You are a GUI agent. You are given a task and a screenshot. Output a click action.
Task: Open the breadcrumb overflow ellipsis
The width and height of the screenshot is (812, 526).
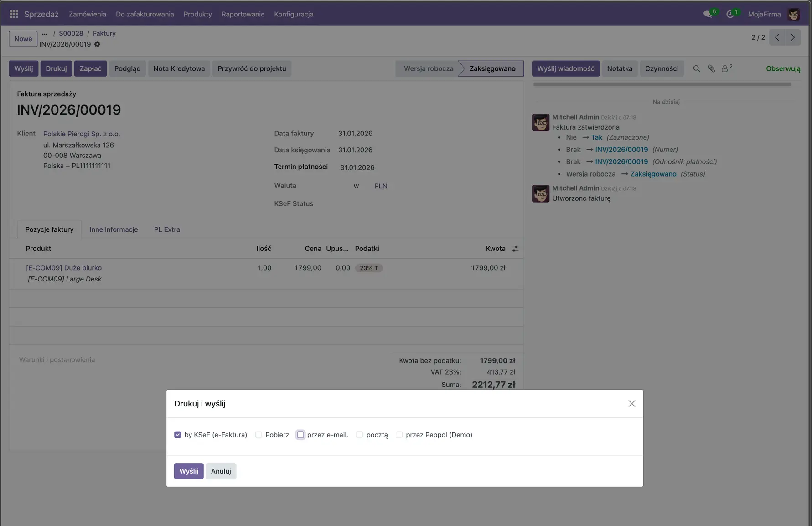coord(44,33)
